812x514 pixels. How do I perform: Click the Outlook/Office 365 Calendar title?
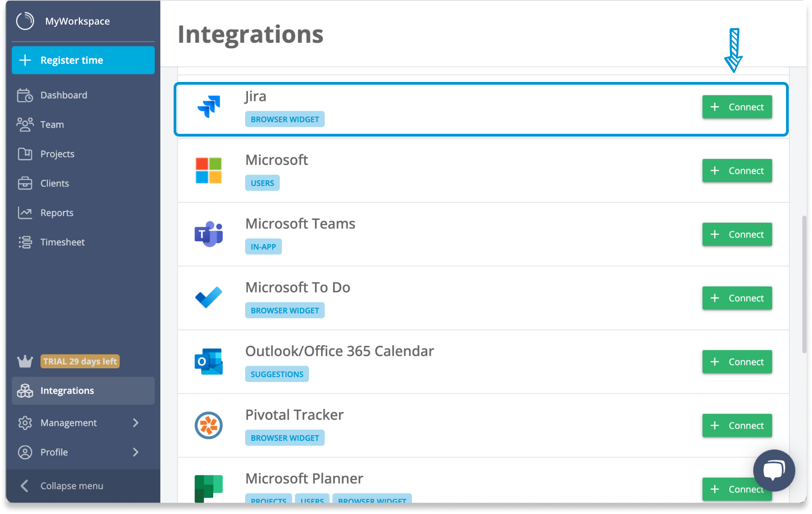(339, 351)
